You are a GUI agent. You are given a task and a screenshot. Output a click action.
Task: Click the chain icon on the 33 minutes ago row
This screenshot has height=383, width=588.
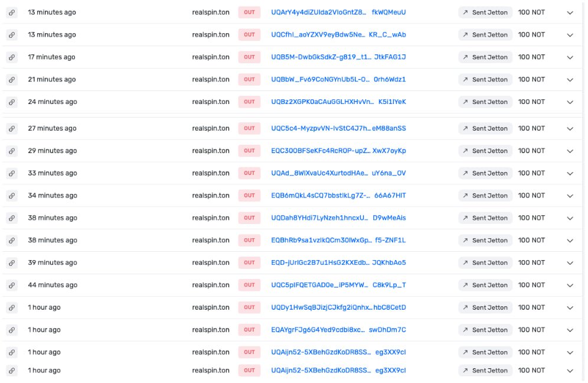(x=12, y=173)
